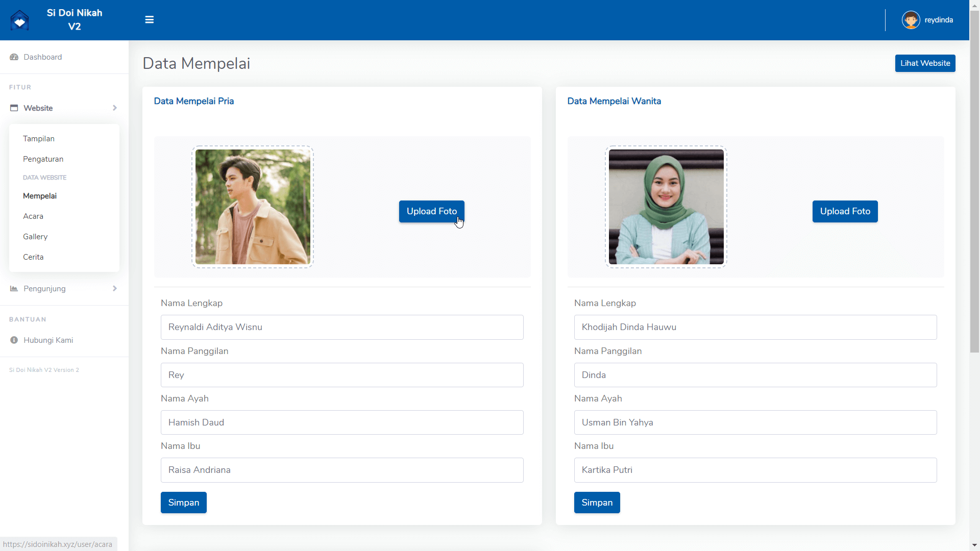
Task: Go to the Tampilan menu item
Action: 39,139
